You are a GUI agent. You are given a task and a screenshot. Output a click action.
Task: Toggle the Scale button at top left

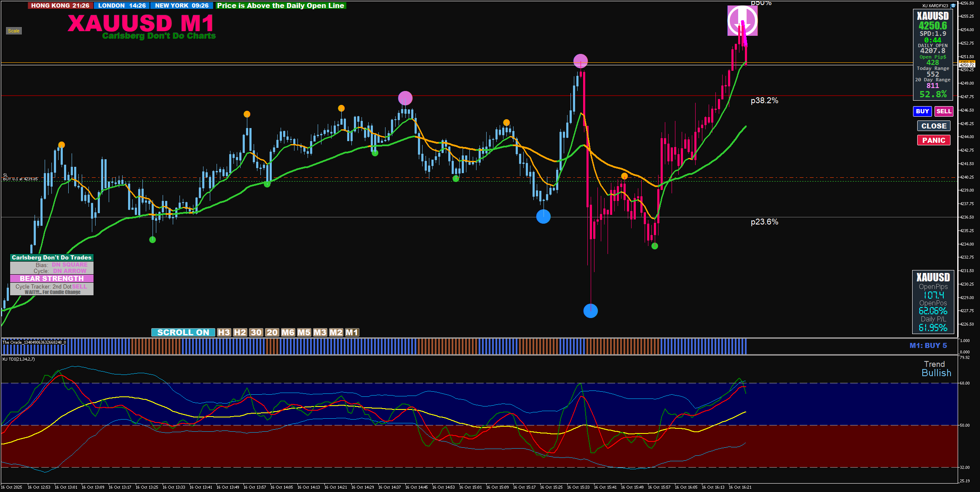tap(13, 31)
